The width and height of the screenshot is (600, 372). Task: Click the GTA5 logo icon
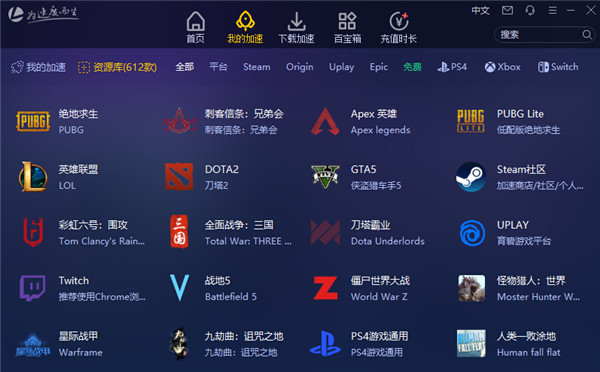click(325, 177)
